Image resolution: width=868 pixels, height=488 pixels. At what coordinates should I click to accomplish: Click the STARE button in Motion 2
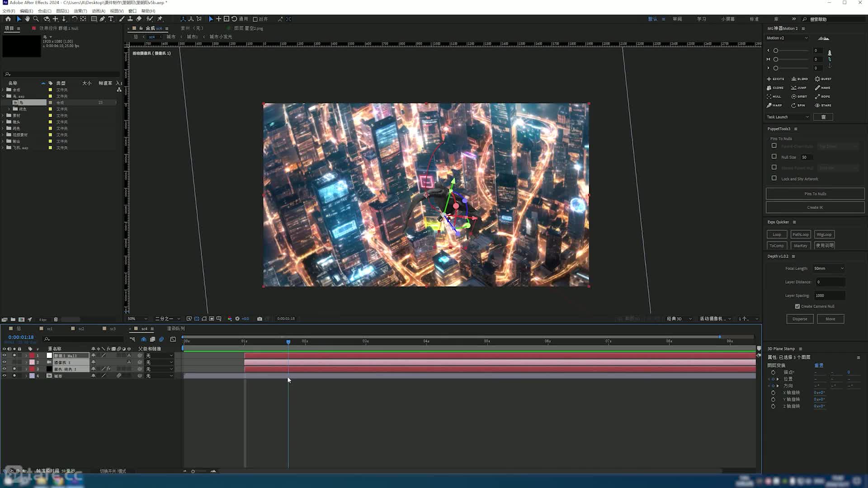pyautogui.click(x=823, y=105)
